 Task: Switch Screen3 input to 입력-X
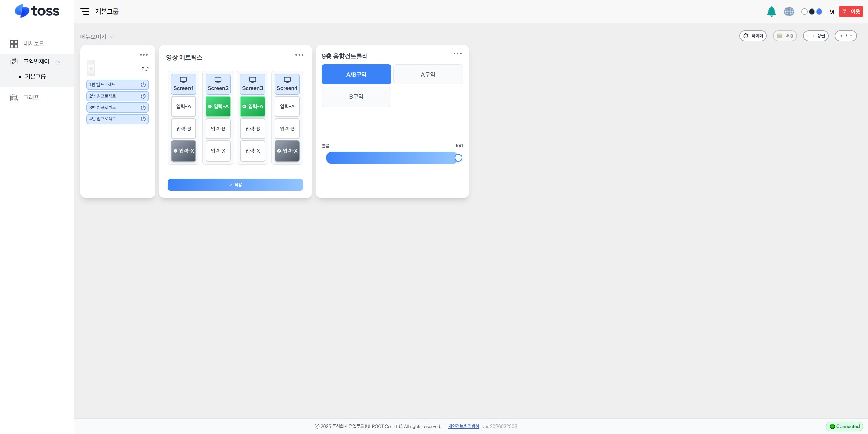click(x=253, y=151)
